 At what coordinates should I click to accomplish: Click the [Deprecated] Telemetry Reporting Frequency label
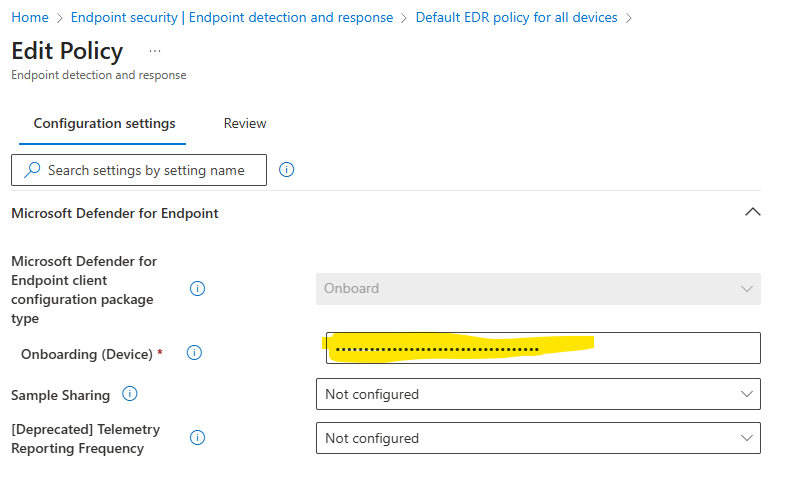86,439
